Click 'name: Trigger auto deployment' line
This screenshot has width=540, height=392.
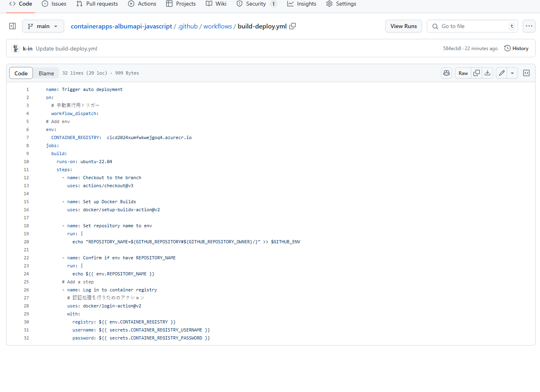click(84, 89)
